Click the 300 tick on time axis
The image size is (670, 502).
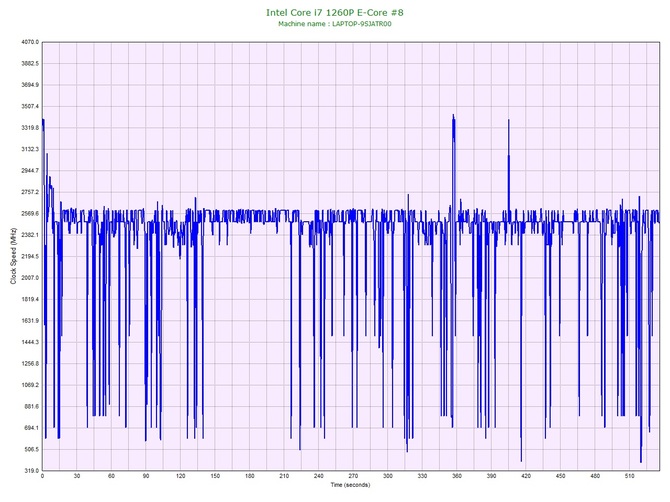tap(388, 476)
